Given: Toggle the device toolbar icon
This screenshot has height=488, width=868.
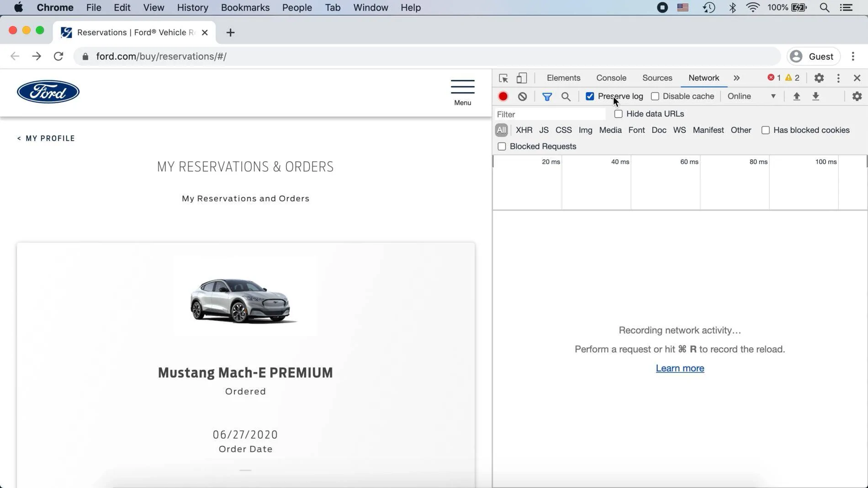Looking at the screenshot, I should click(522, 78).
